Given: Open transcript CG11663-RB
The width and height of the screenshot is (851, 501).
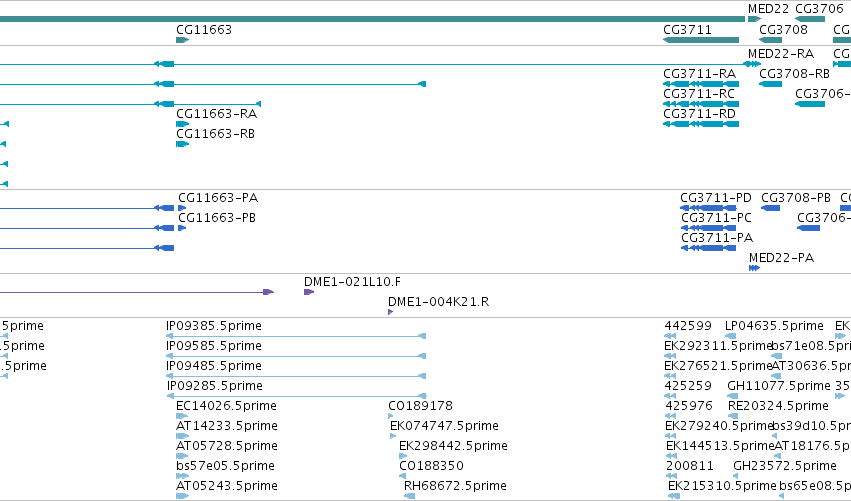Looking at the screenshot, I should click(x=215, y=134).
